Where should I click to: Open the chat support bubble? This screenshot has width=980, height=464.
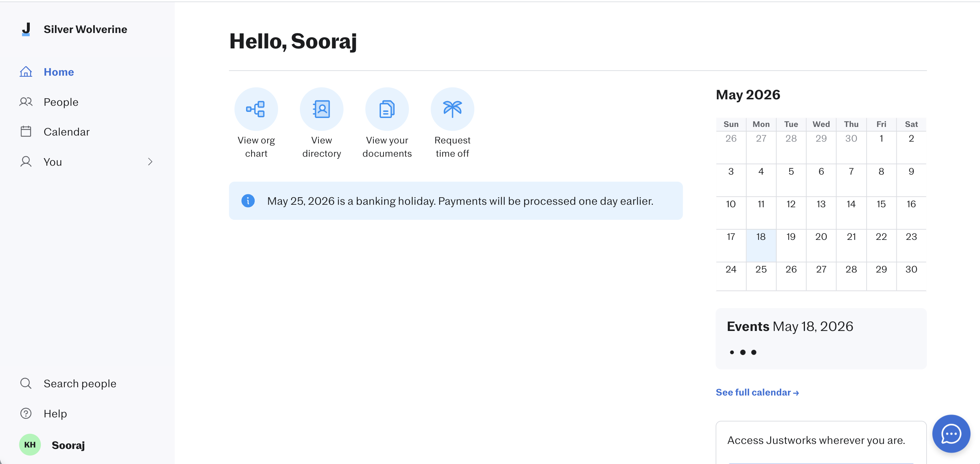[951, 434]
